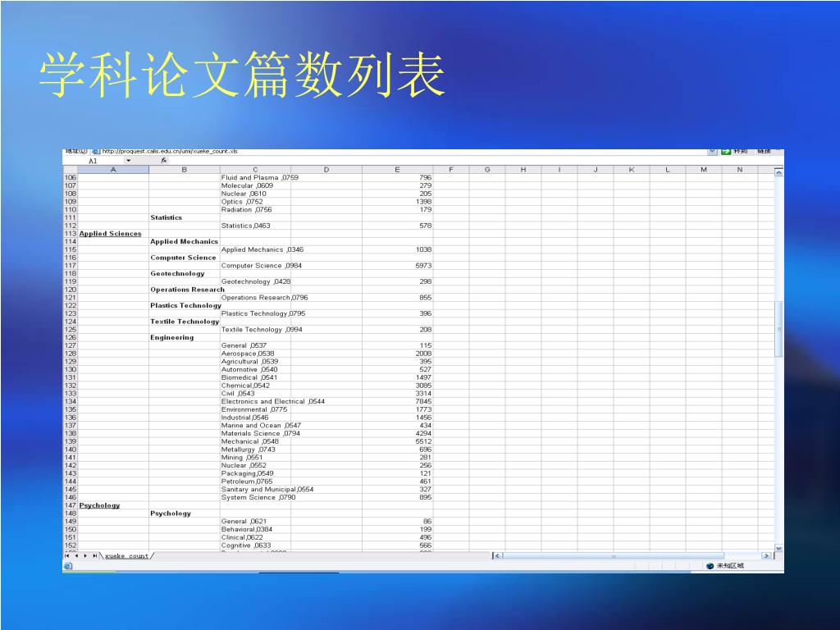Click vertical scrollbar down arrow
This screenshot has height=630, width=840.
pyautogui.click(x=779, y=548)
